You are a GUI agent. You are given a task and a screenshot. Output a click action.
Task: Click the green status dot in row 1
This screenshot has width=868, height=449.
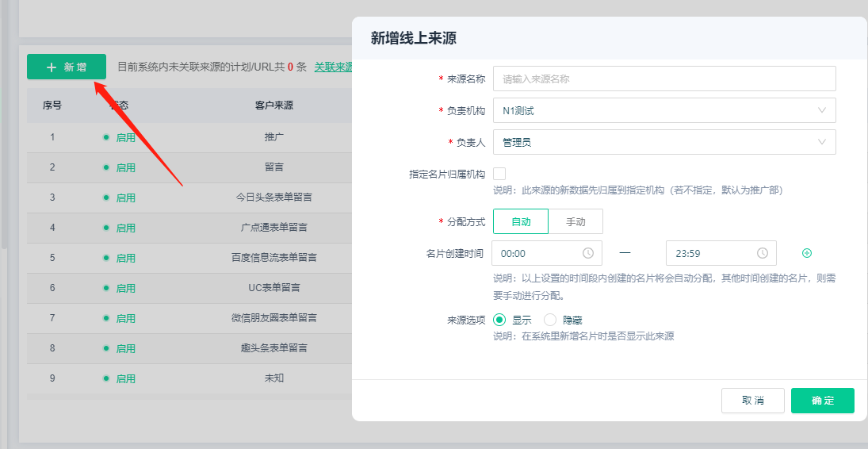[106, 136]
